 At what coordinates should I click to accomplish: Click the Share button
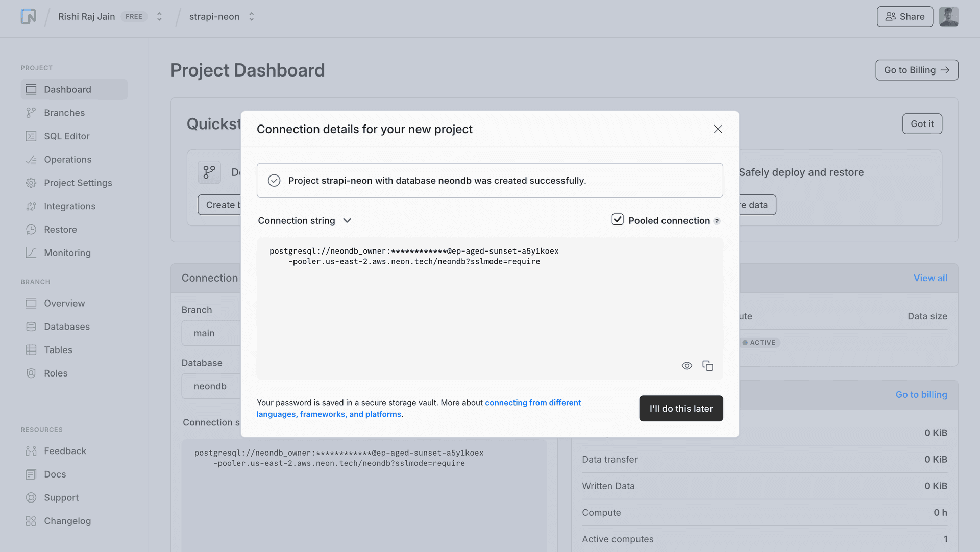click(904, 16)
